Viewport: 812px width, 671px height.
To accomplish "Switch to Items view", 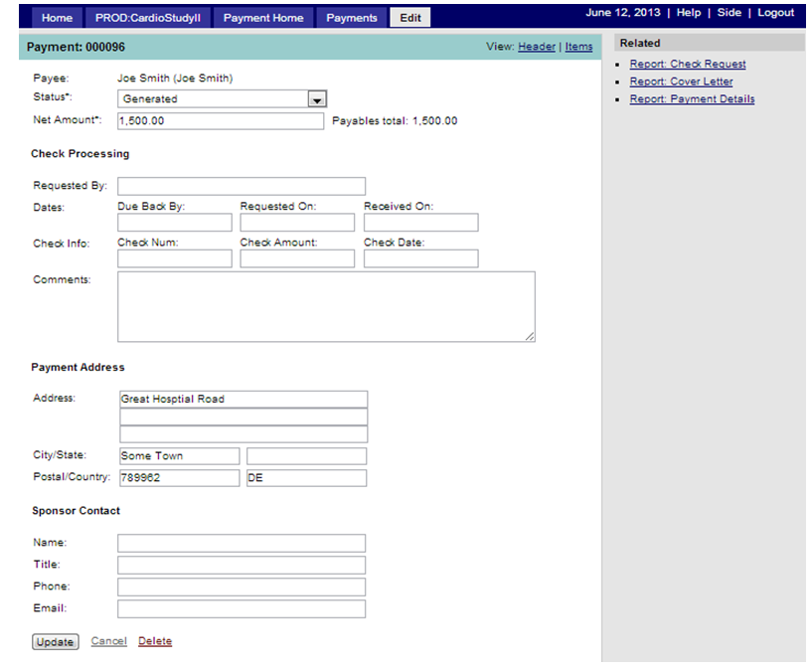I will [x=578, y=47].
